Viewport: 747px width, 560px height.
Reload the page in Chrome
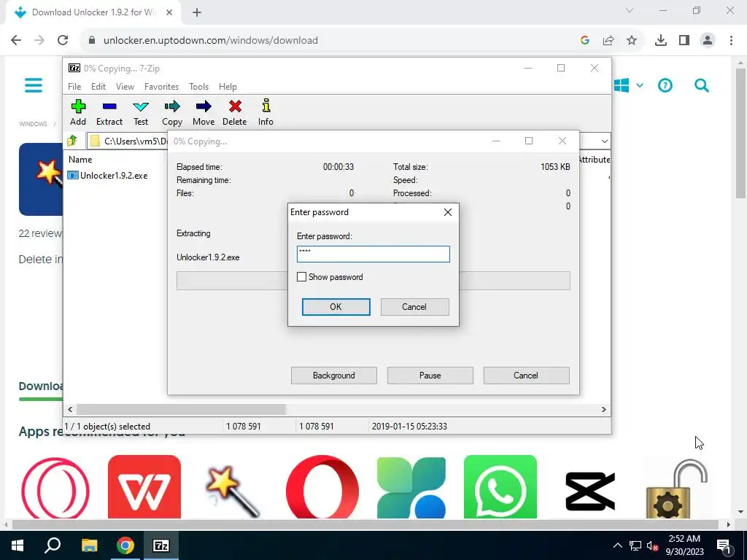63,40
